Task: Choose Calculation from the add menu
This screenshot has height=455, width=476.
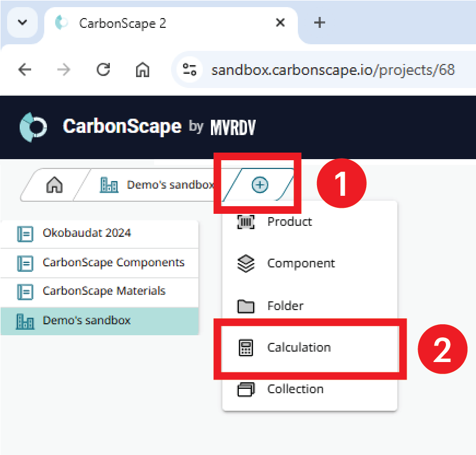Action: coord(310,348)
